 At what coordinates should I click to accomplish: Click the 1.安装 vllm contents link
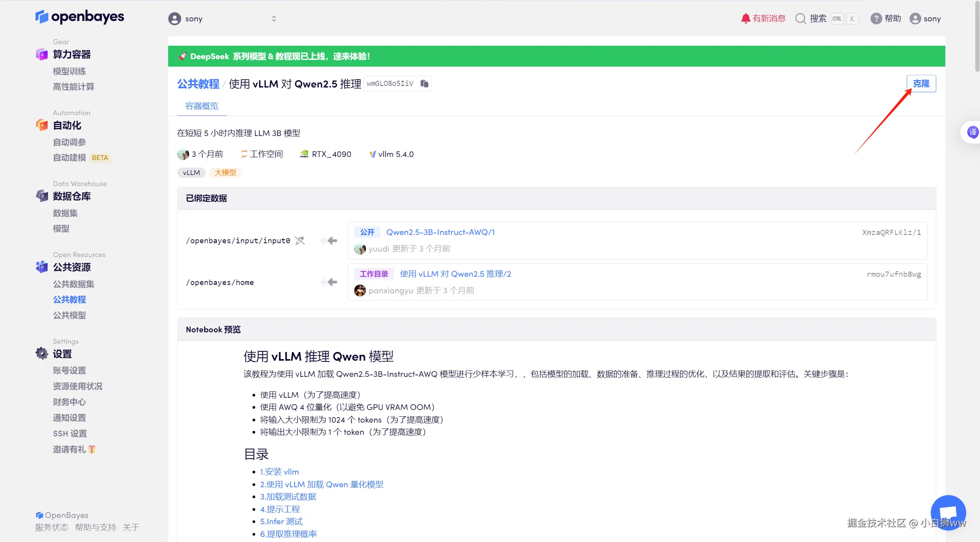(x=279, y=472)
